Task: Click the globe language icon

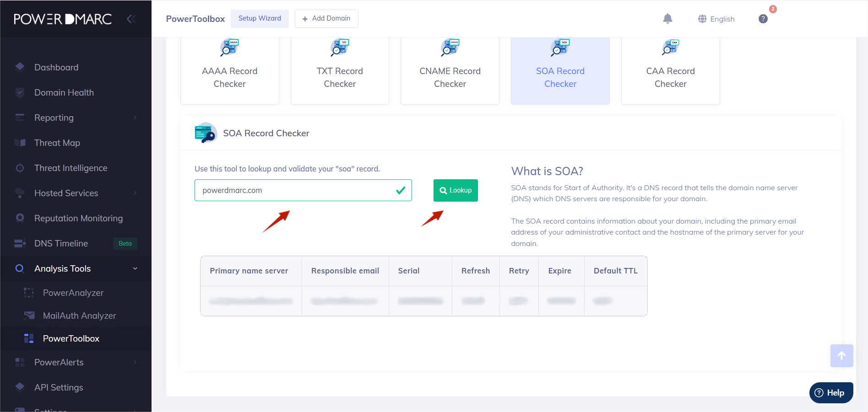Action: click(702, 19)
